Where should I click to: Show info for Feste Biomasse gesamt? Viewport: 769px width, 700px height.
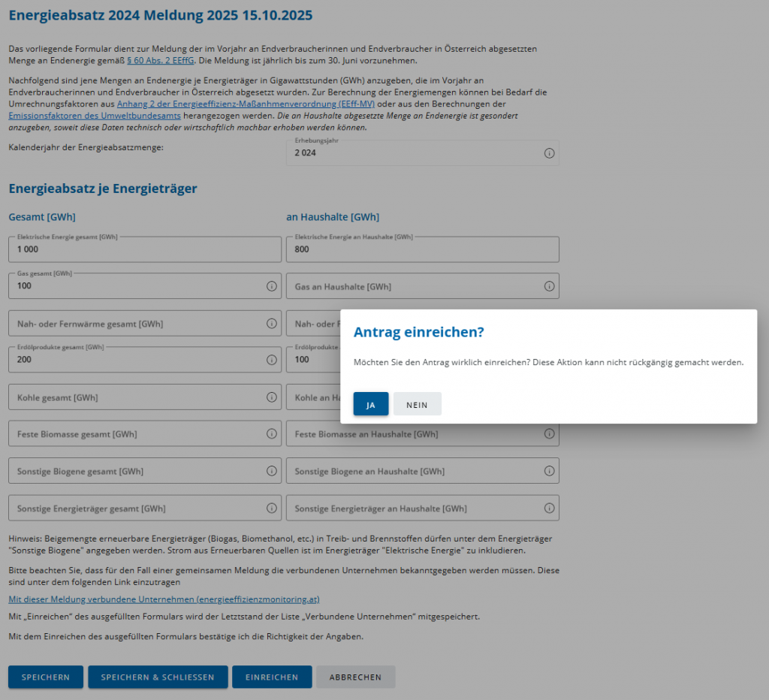coord(271,434)
